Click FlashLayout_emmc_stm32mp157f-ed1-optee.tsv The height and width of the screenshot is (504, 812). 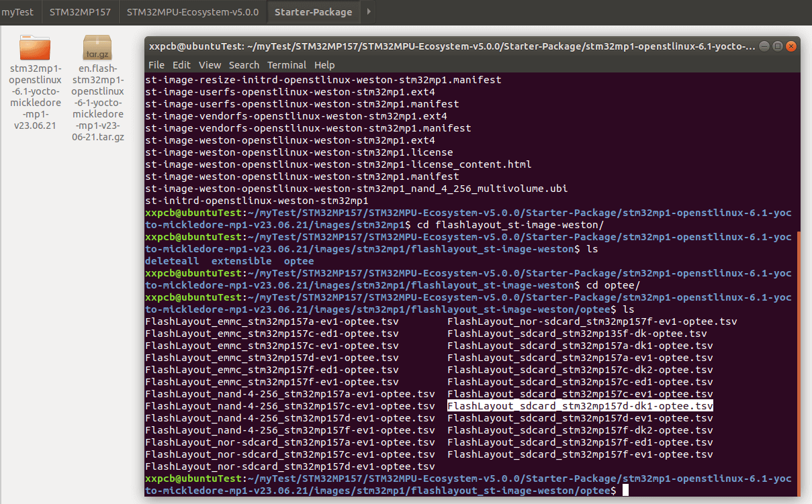point(272,370)
